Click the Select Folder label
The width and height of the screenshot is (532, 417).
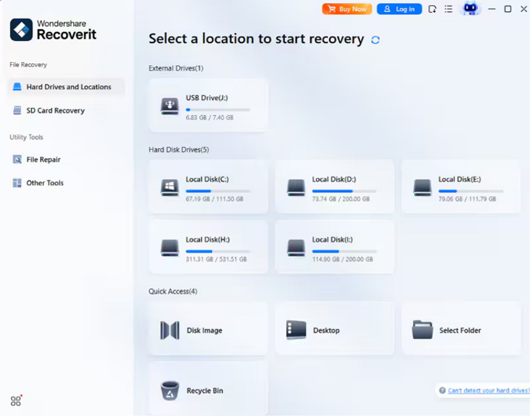pos(461,331)
